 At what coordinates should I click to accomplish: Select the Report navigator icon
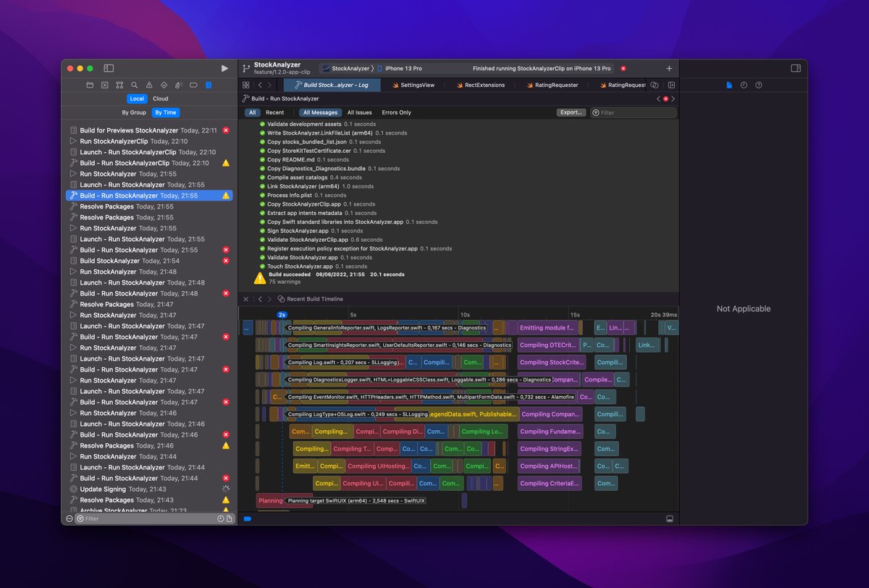(209, 85)
